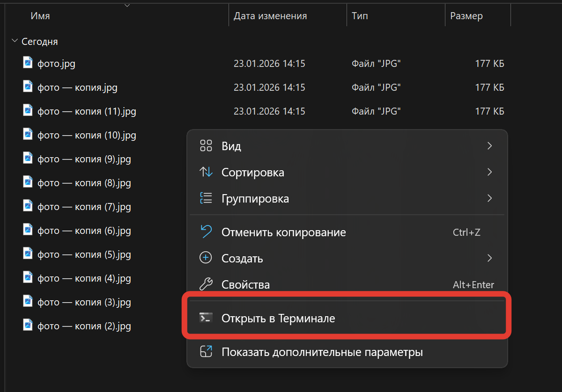Click the share icon for Показать дополнительные параметры
562x392 pixels.
click(x=206, y=352)
